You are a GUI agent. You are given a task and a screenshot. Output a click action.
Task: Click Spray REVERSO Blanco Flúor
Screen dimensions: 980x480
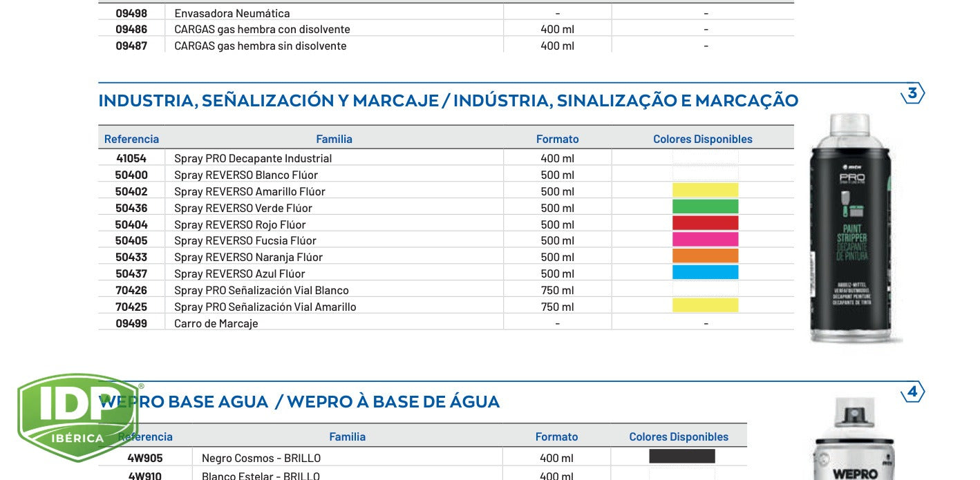click(x=246, y=175)
